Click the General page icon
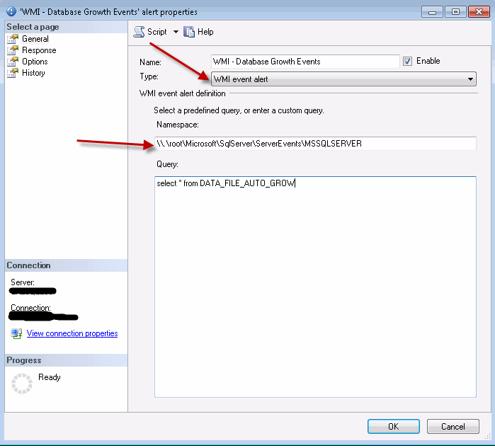Screen dimensions: 495x448 (13, 39)
